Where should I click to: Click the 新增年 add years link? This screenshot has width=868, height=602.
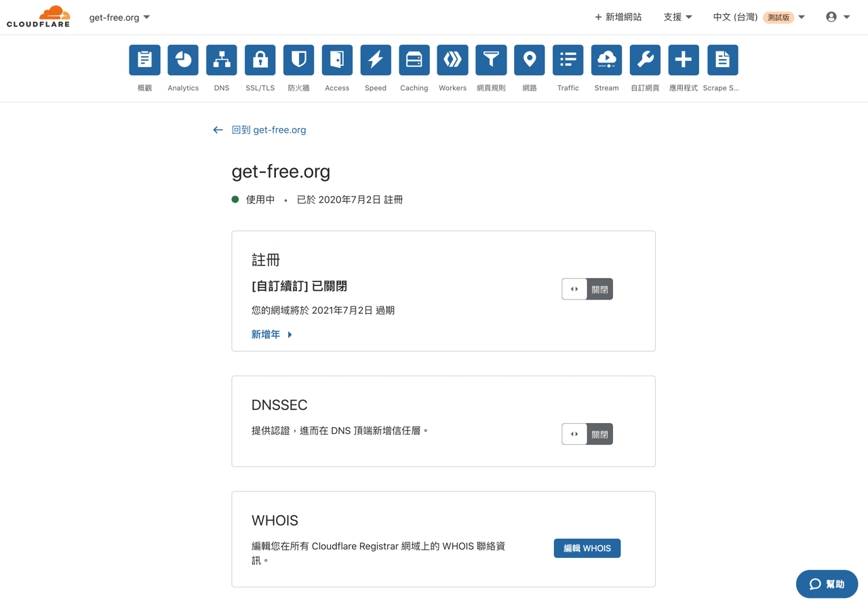click(272, 334)
